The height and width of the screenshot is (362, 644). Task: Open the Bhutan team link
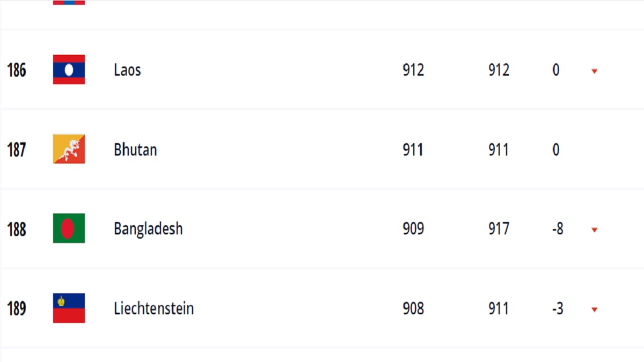point(135,149)
